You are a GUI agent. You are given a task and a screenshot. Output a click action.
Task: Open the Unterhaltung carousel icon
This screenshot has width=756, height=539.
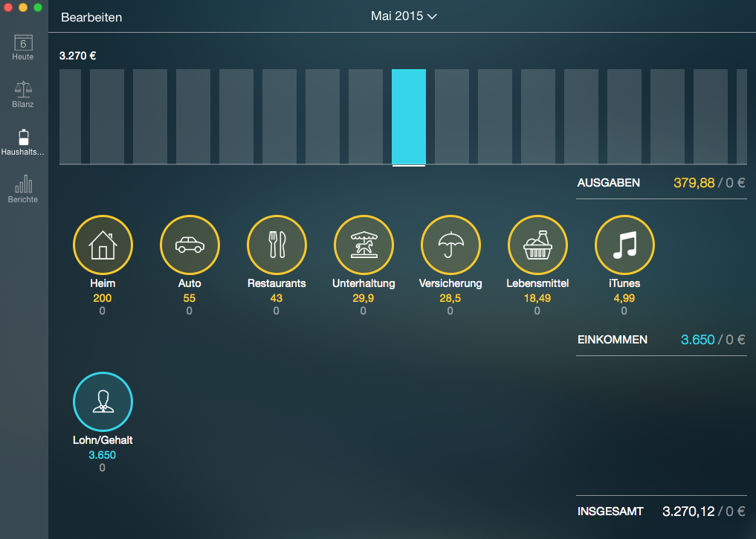[364, 245]
